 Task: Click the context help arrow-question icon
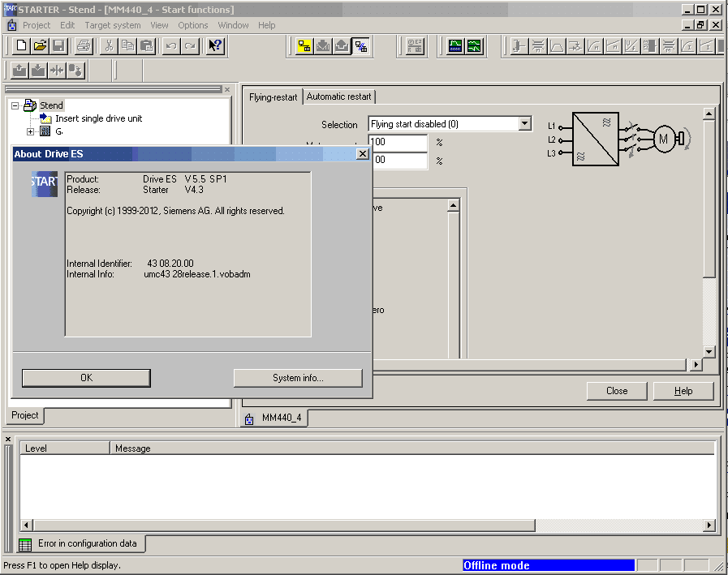click(x=215, y=46)
